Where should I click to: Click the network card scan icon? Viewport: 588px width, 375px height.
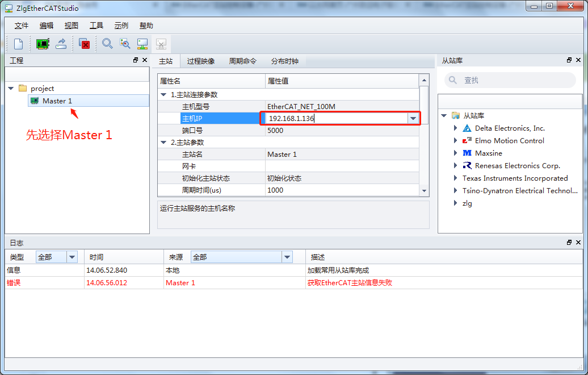(42, 44)
